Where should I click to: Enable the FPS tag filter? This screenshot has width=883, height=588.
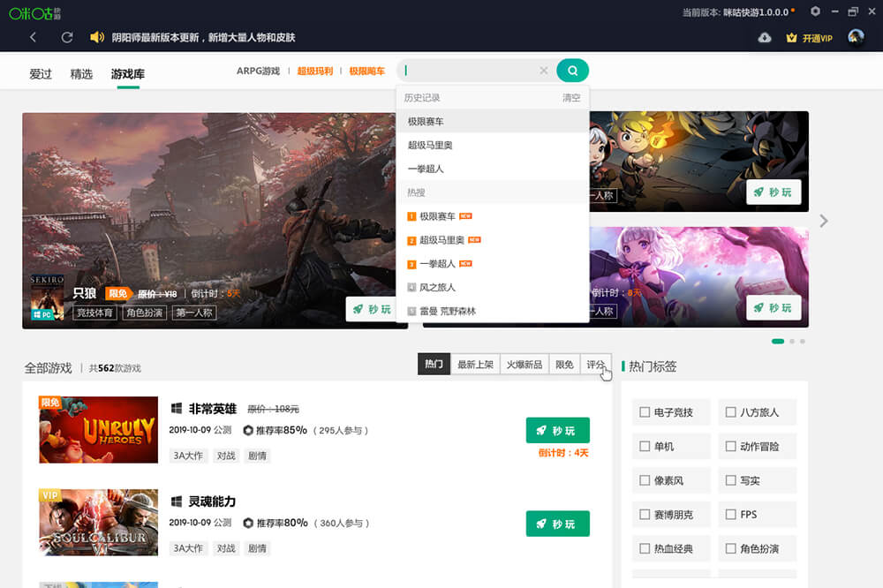tap(731, 514)
